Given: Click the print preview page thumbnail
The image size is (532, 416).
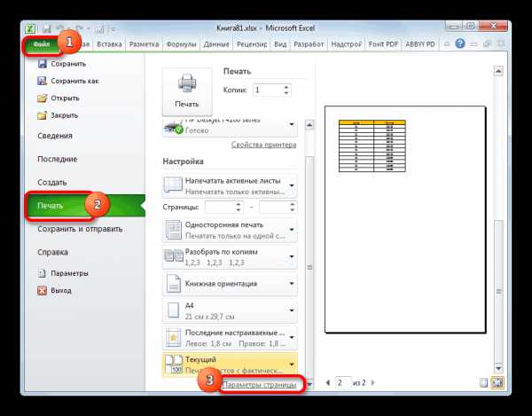Looking at the screenshot, I should tap(405, 220).
